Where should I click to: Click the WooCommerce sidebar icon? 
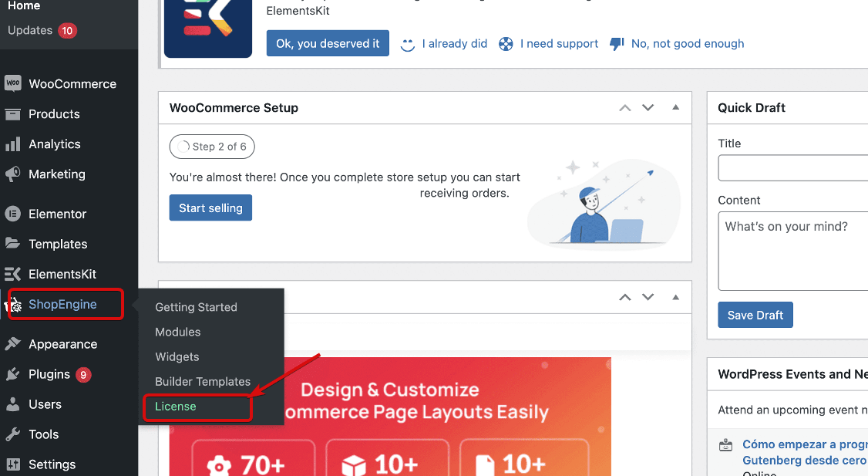(13, 83)
